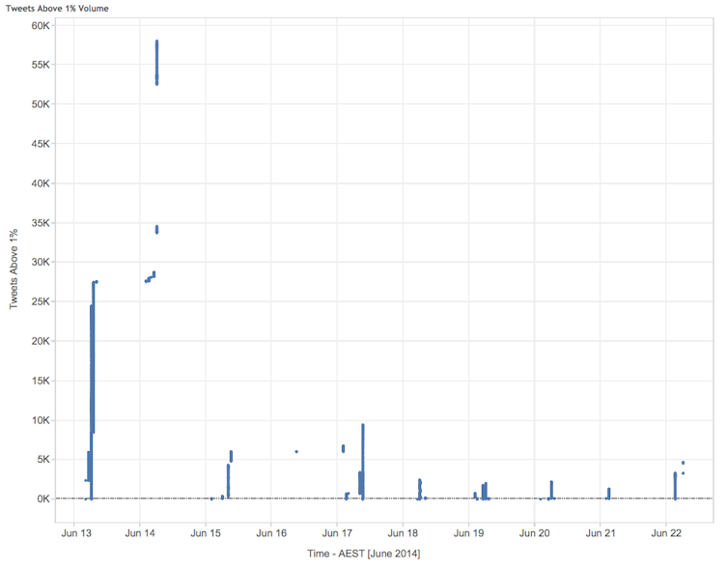Select the 60K y-axis label
Screen dimensions: 728x569
point(41,25)
